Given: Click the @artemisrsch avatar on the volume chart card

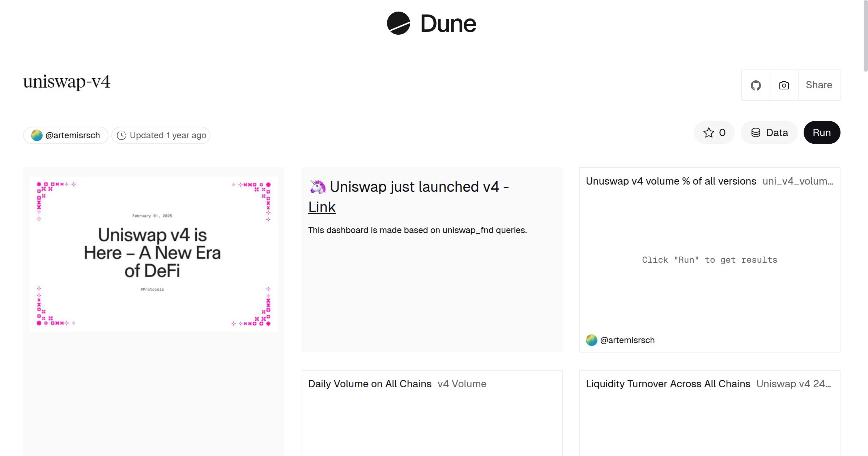Looking at the screenshot, I should [x=592, y=340].
